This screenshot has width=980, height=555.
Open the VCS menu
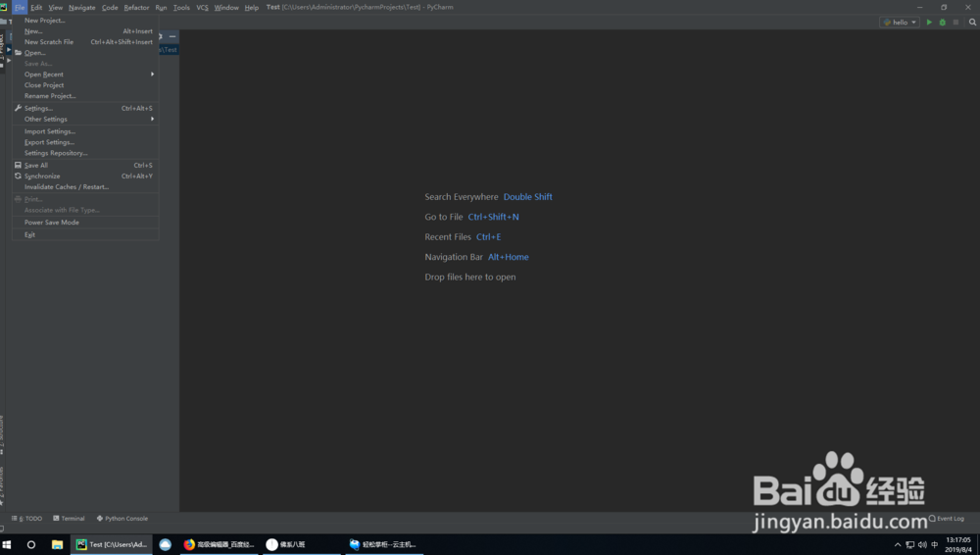click(x=203, y=8)
